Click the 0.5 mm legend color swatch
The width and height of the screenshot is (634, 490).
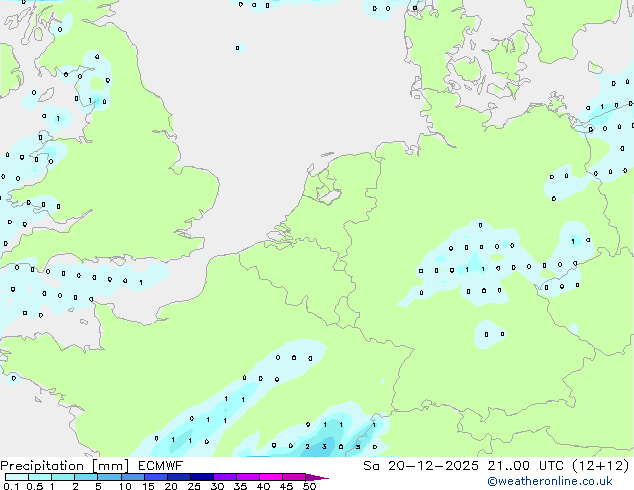(x=40, y=477)
